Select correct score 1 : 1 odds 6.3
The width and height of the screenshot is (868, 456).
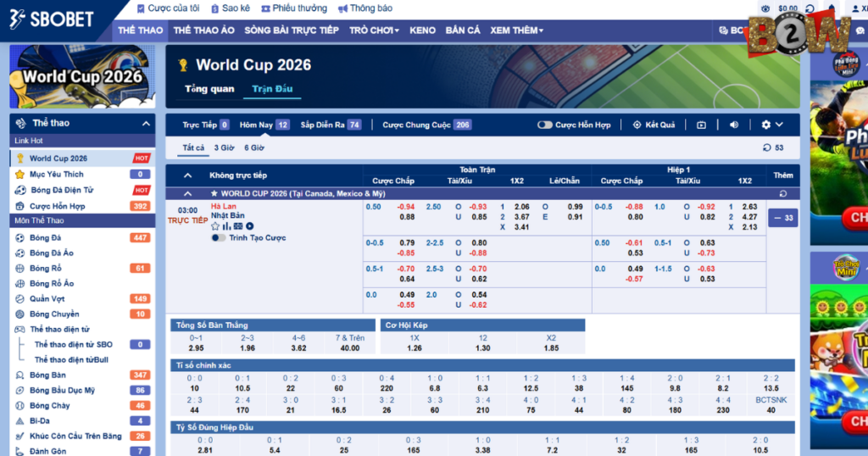[482, 388]
